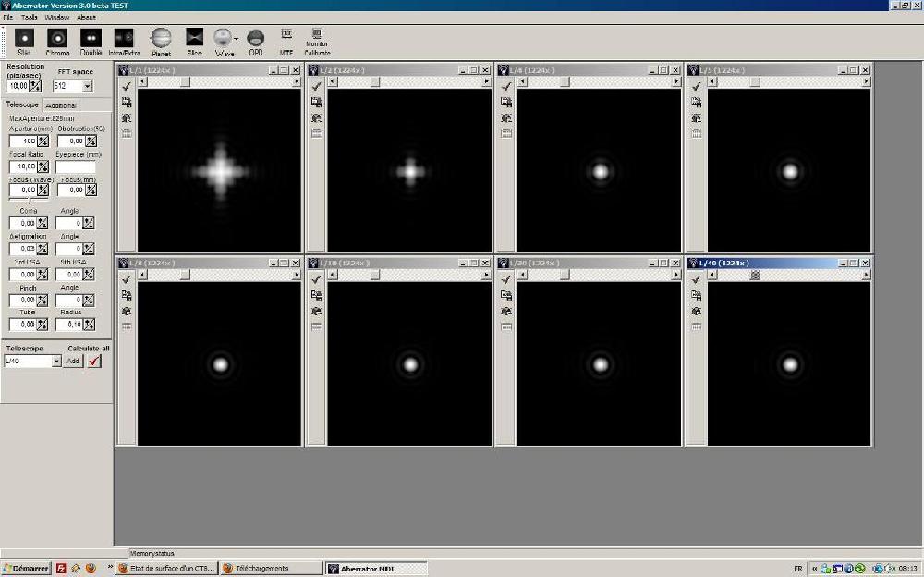
Task: Switch to Téléchargements taskbar window
Action: [x=271, y=568]
